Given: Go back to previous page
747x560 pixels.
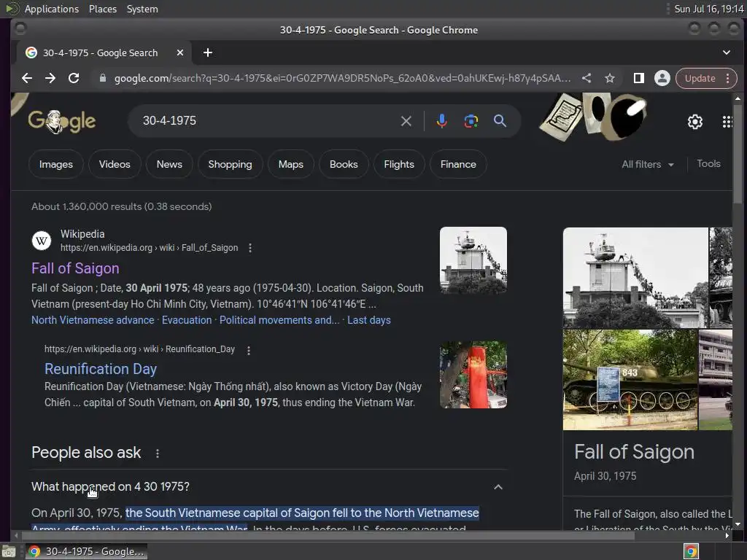Looking at the screenshot, I should coord(27,78).
